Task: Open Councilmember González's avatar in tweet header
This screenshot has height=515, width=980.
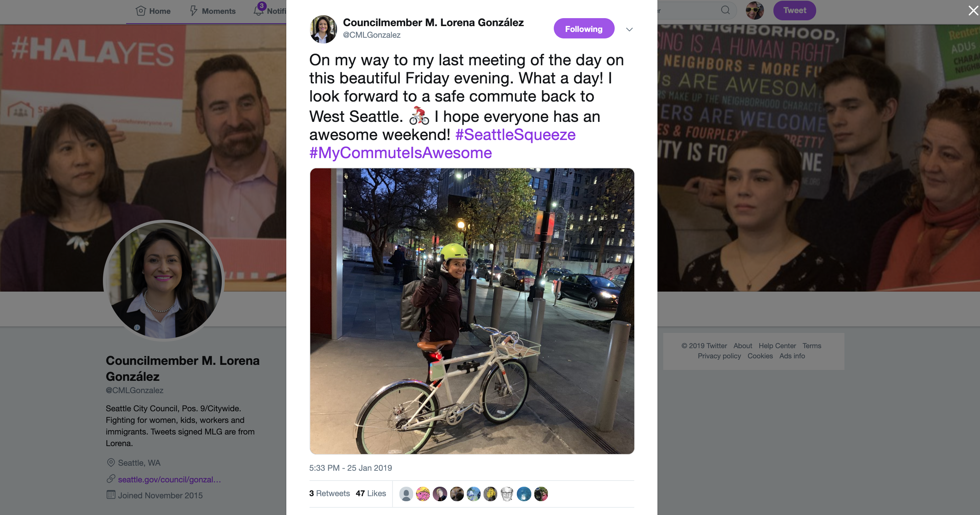Action: (x=323, y=29)
